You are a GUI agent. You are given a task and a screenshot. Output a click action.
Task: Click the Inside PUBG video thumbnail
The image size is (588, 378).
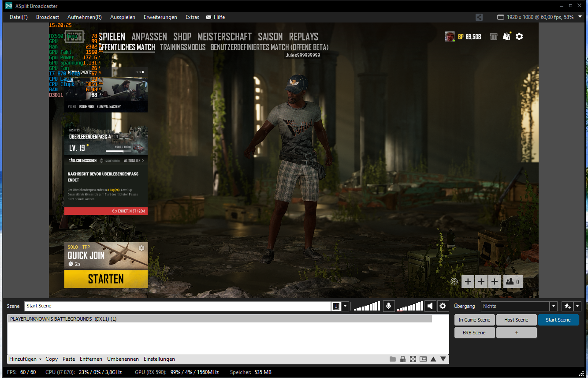(x=106, y=90)
